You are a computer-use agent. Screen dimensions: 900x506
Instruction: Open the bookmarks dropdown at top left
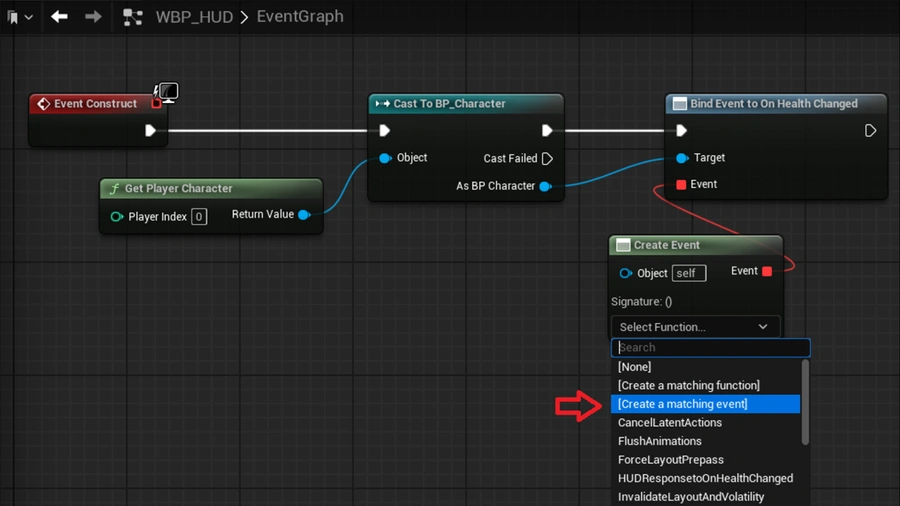click(19, 17)
